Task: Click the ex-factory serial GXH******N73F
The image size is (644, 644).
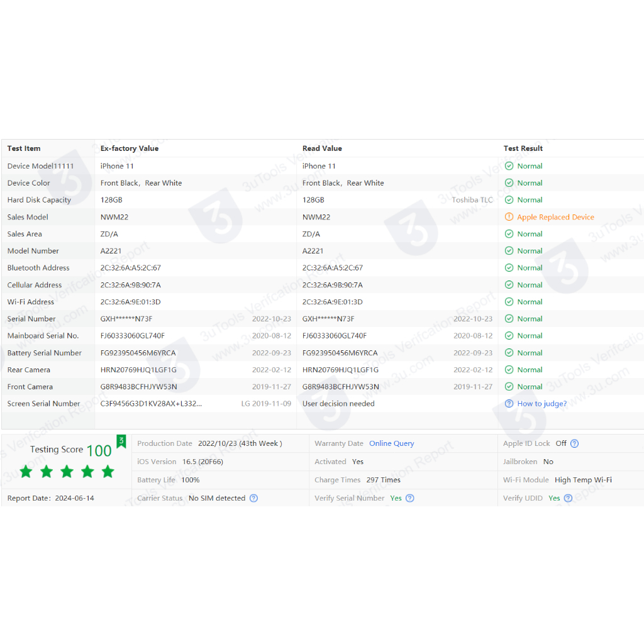Action: 126,319
